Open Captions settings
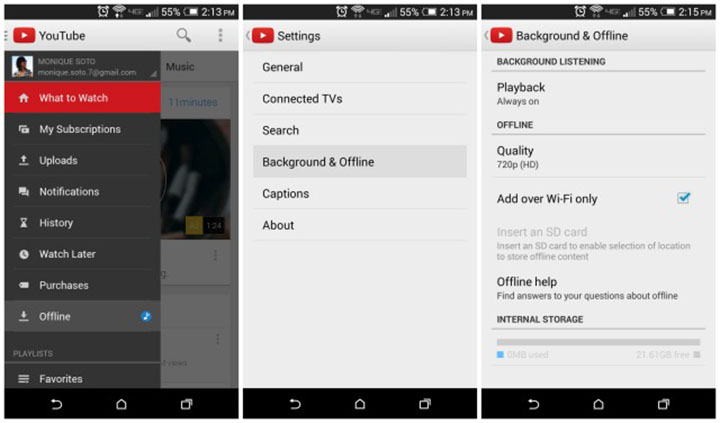 pos(360,193)
